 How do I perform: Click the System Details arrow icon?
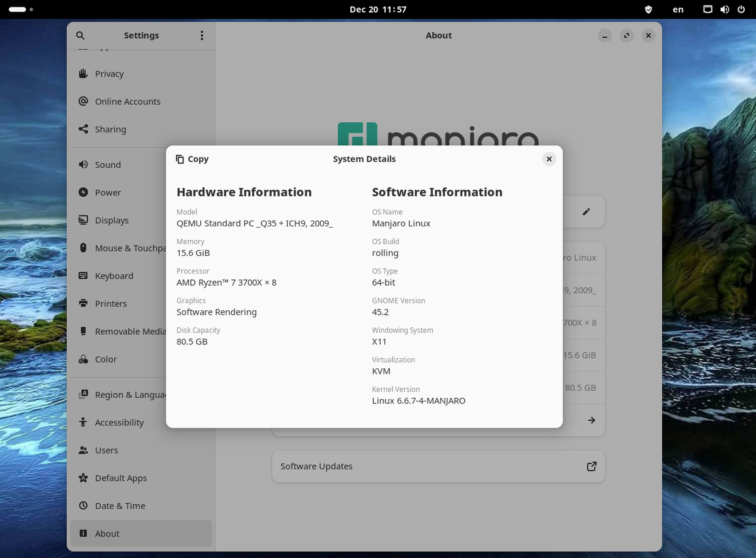(592, 420)
